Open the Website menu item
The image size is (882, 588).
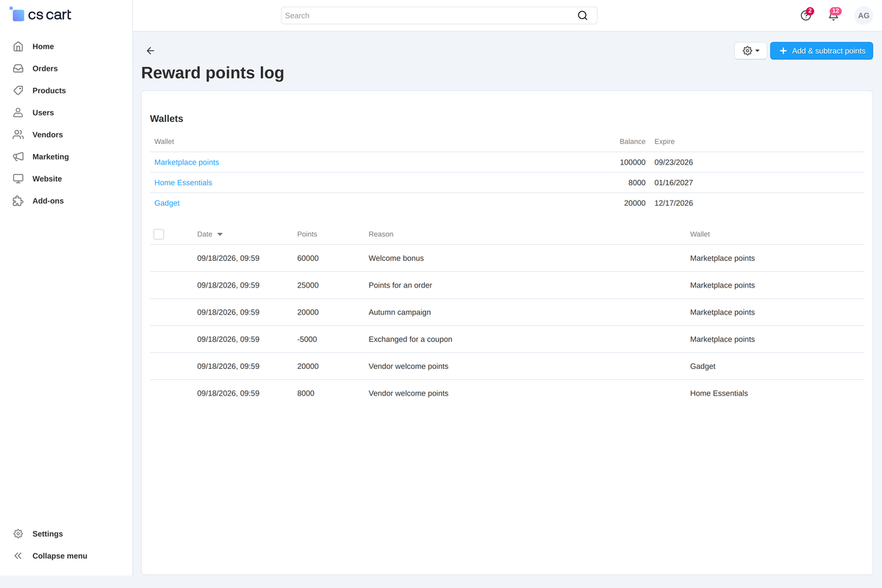point(47,179)
